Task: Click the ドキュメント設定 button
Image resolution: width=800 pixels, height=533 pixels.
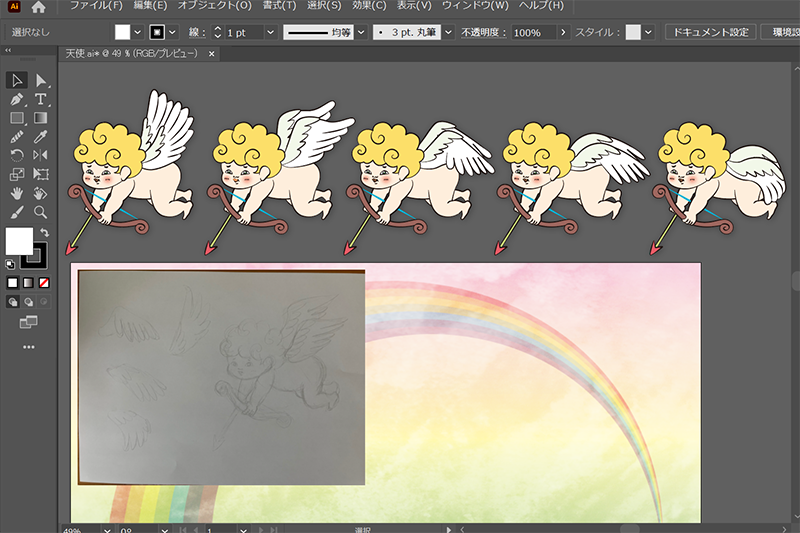Action: [x=709, y=32]
